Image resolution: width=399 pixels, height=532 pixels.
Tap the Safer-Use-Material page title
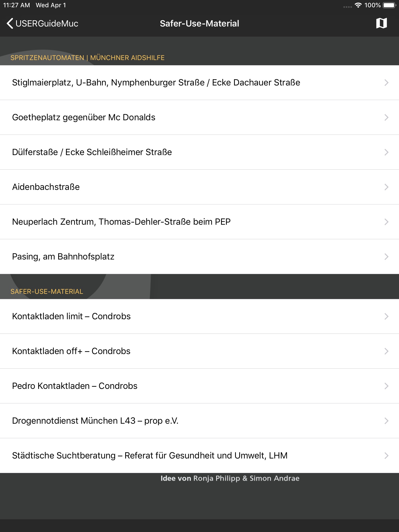[x=199, y=23]
